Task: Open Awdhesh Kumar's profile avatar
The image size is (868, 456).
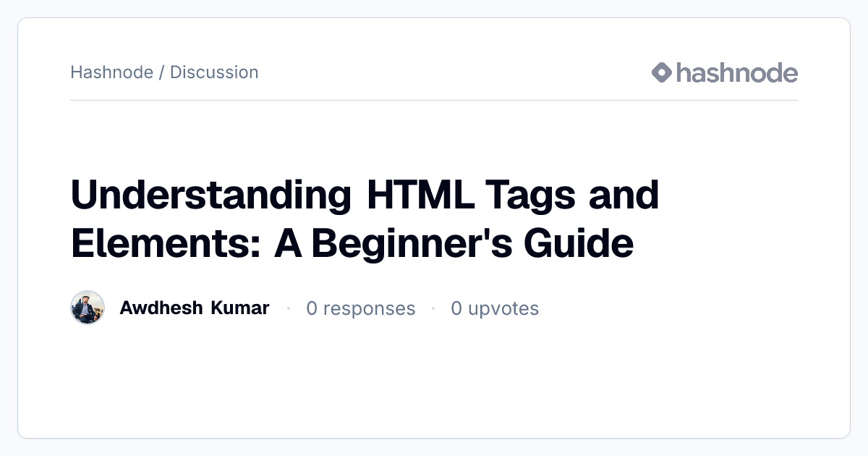Action: coord(88,308)
